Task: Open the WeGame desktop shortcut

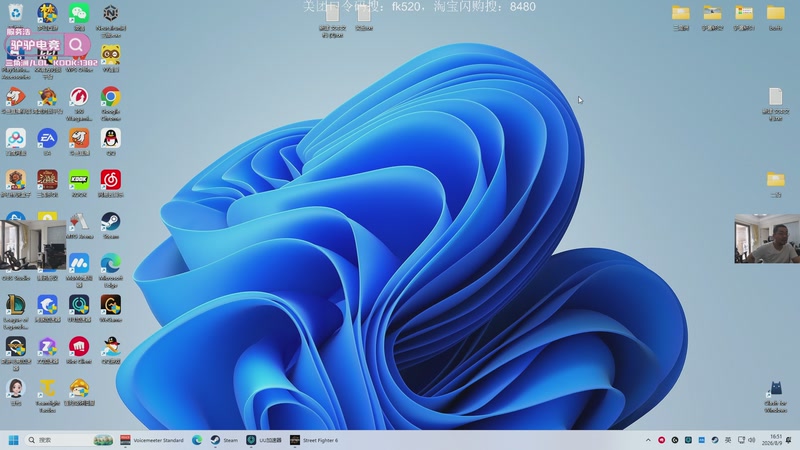Action: coord(110,305)
